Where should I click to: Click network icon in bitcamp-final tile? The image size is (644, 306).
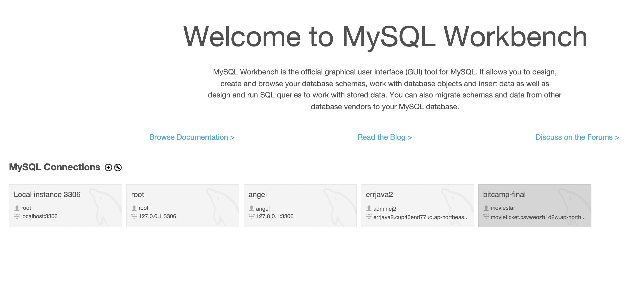click(x=486, y=217)
